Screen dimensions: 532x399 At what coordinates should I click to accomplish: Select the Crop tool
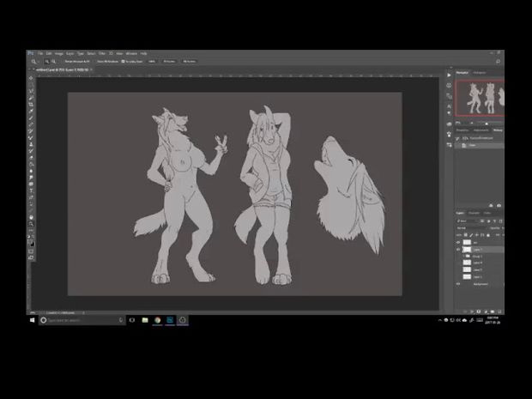pyautogui.click(x=31, y=104)
